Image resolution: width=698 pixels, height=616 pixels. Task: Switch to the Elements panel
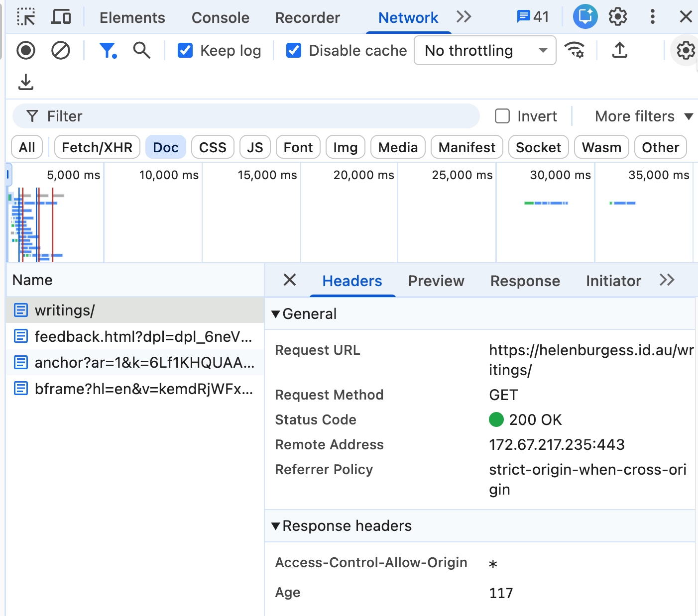[132, 17]
